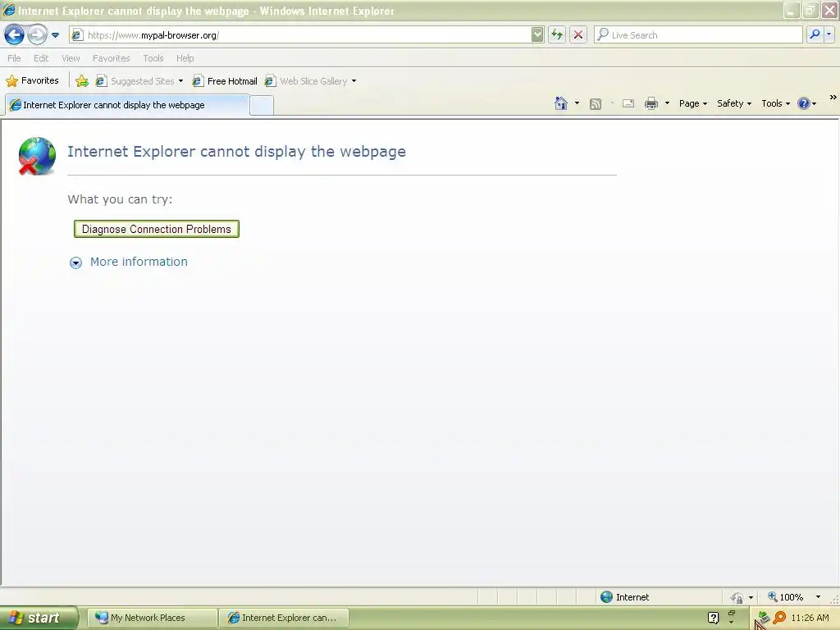Click the 100% zoom level button
This screenshot has height=630, width=840.
pos(786,597)
